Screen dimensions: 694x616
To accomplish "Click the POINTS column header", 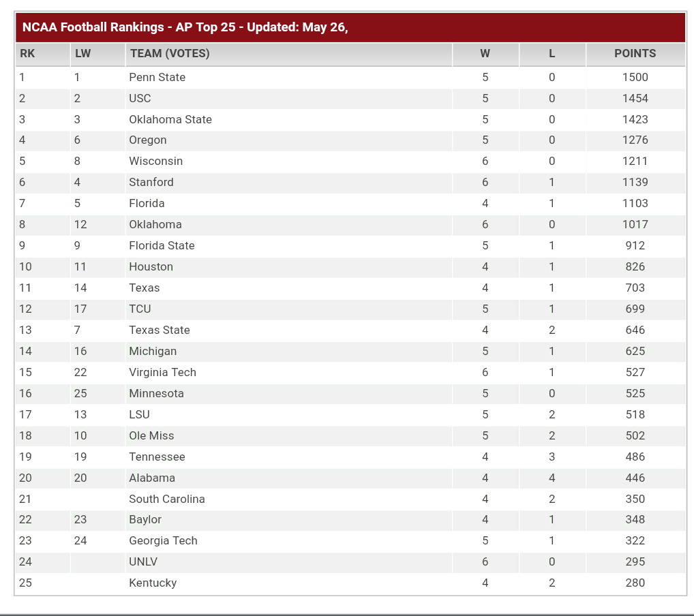I will (635, 54).
